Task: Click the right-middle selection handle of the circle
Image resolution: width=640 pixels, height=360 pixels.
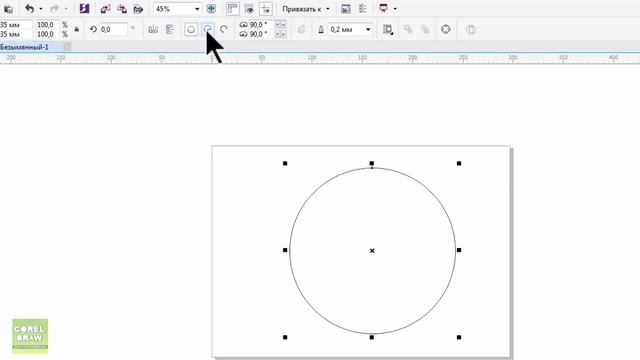Action: (x=459, y=250)
